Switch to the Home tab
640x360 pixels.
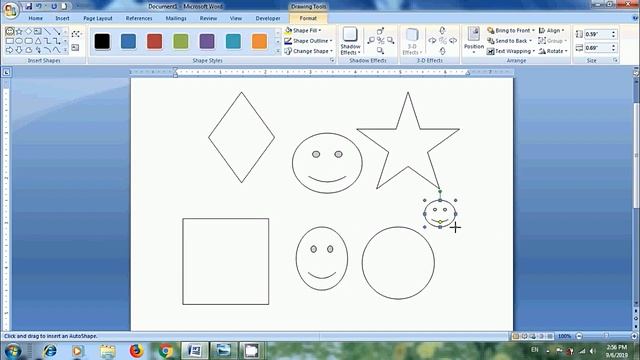[x=36, y=18]
